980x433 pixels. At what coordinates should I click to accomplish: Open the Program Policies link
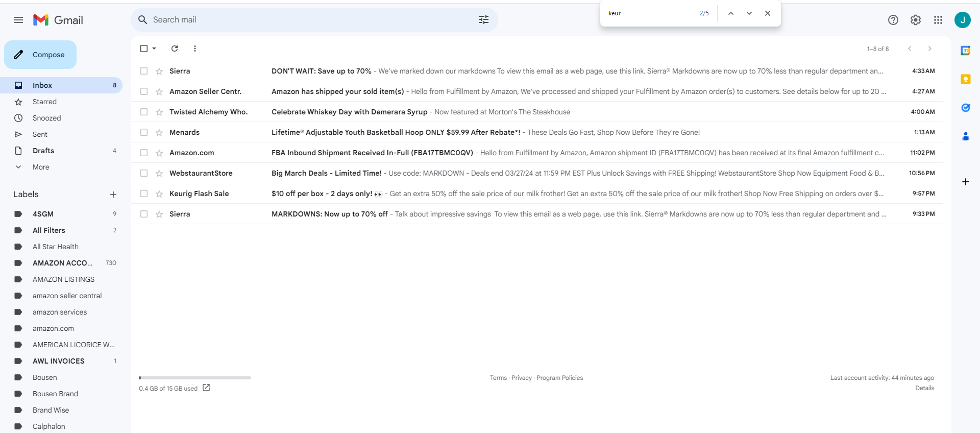point(560,378)
